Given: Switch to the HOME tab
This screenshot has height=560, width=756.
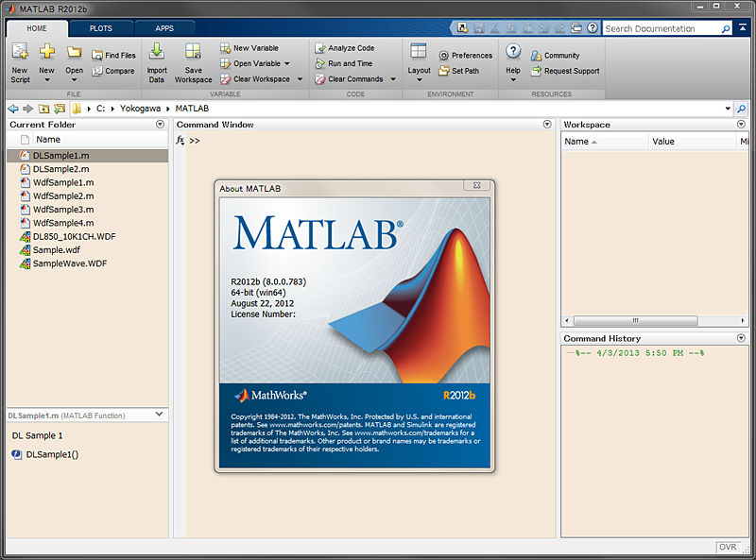Looking at the screenshot, I should (37, 28).
